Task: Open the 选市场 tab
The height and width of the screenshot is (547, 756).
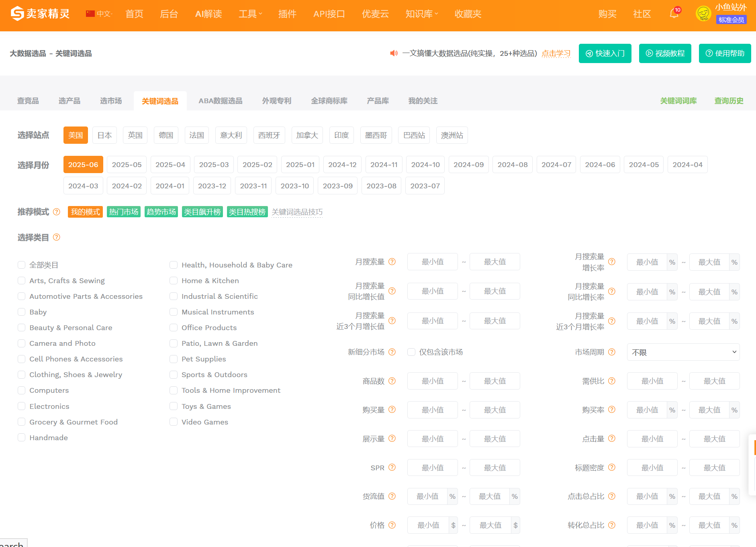Action: (x=111, y=101)
